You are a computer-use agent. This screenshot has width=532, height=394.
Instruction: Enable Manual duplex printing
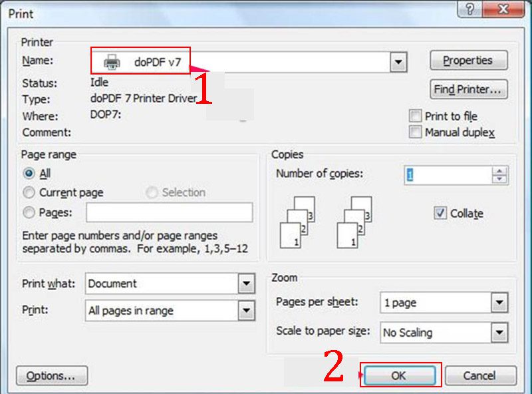click(417, 132)
